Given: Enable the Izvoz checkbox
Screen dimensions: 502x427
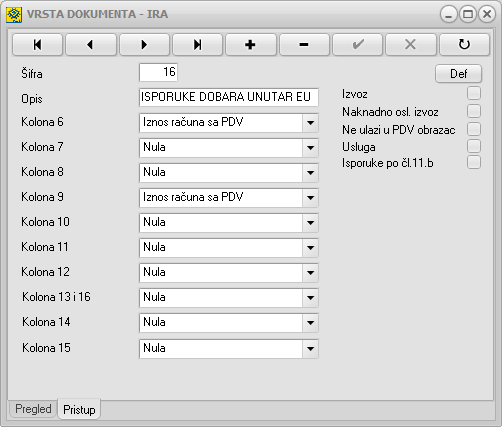Looking at the screenshot, I should point(474,93).
